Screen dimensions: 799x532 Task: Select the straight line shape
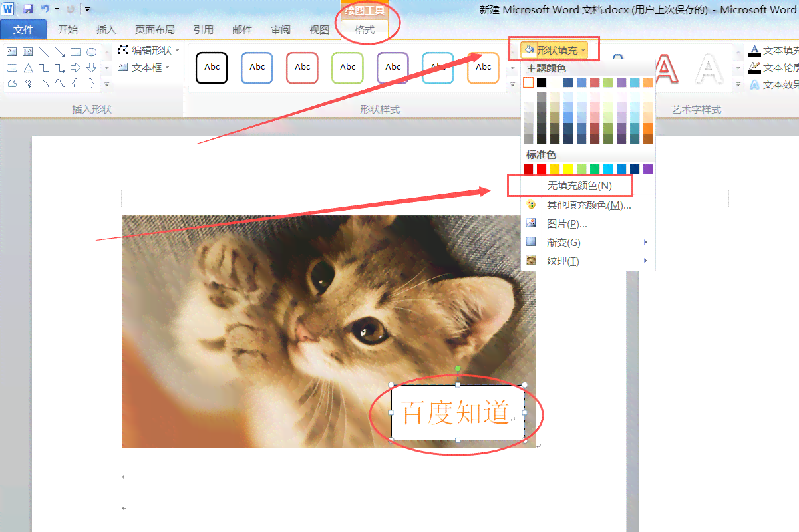(43, 51)
